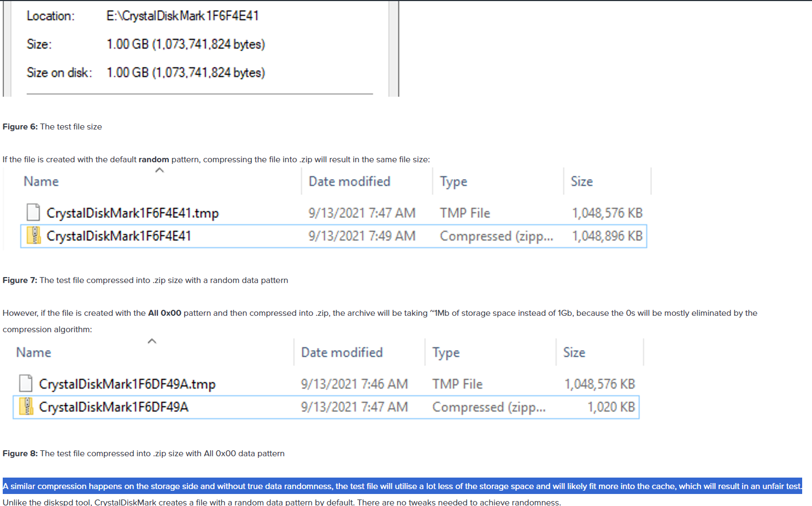Click date 9/13/2021 7:49 AM
Screen dimensions: 812x506
362,236
